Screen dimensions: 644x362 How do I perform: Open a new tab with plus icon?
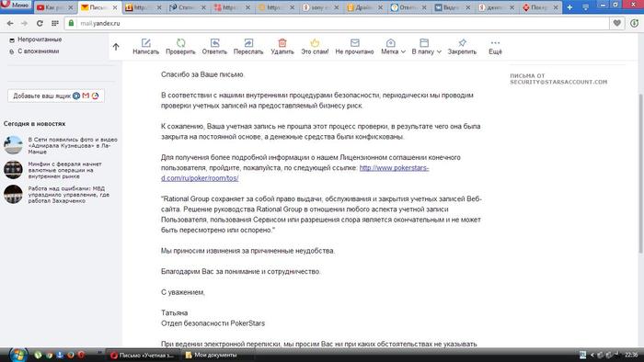click(569, 7)
